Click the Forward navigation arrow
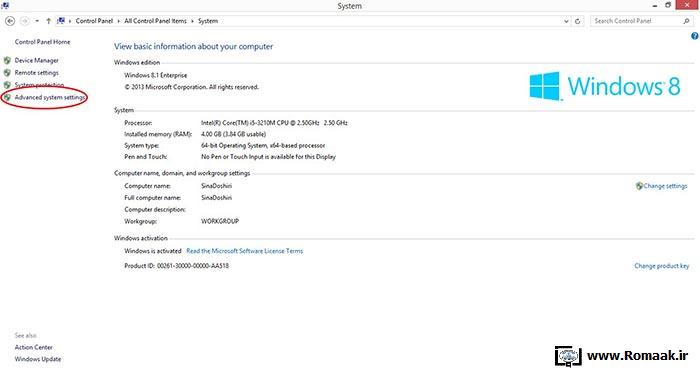This screenshot has width=700, height=373. click(25, 21)
